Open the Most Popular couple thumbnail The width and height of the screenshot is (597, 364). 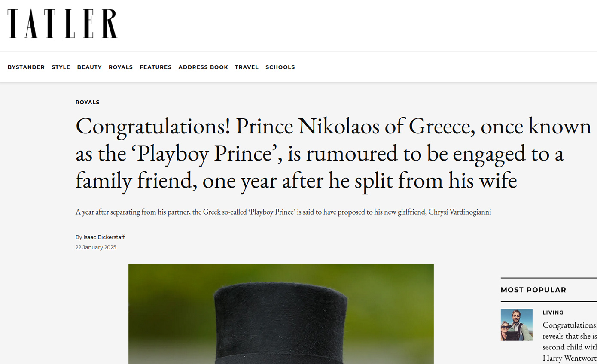click(516, 325)
